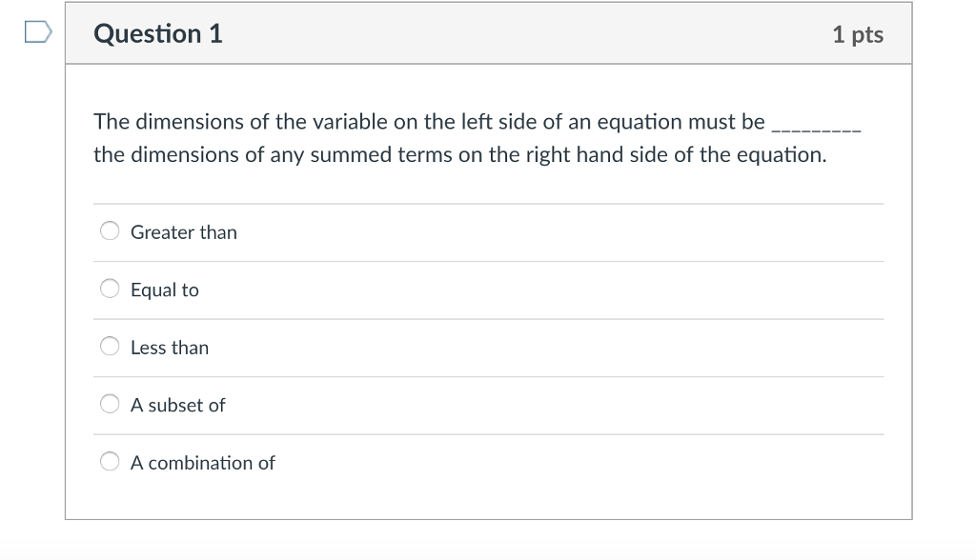Pick the 'A subset of' answer choice
Image resolution: width=976 pixels, height=560 pixels.
(110, 404)
